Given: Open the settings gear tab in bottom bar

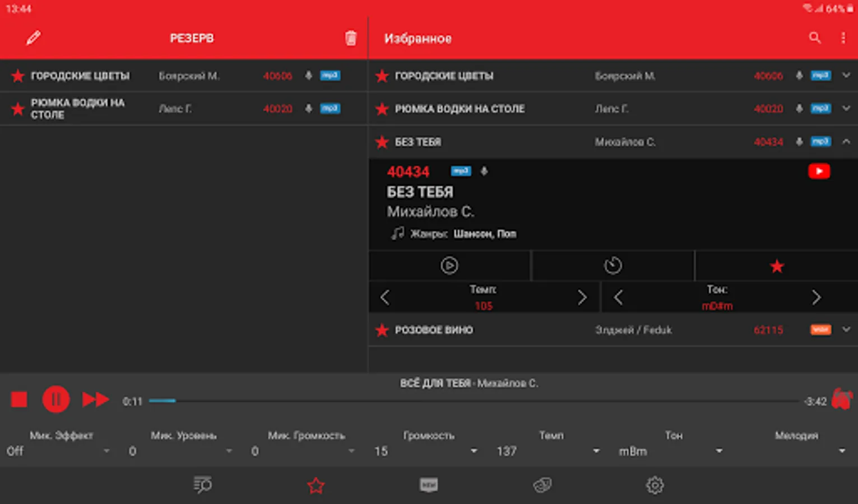Looking at the screenshot, I should (x=655, y=485).
